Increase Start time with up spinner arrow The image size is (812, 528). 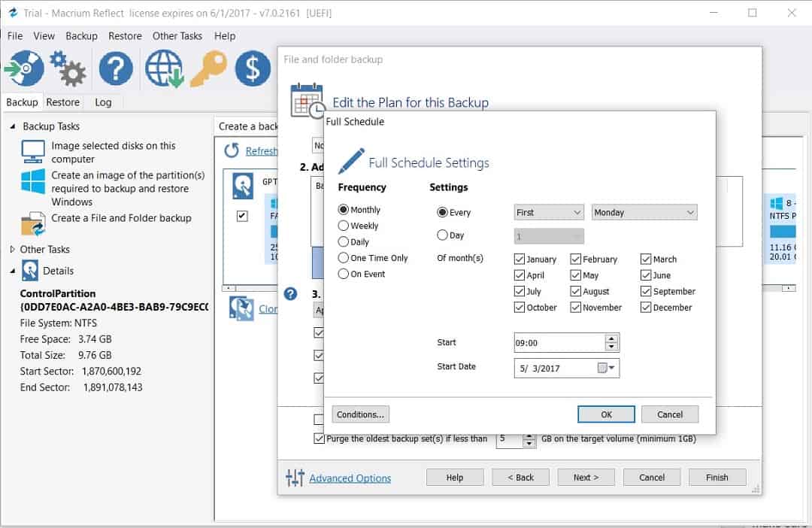coord(611,338)
